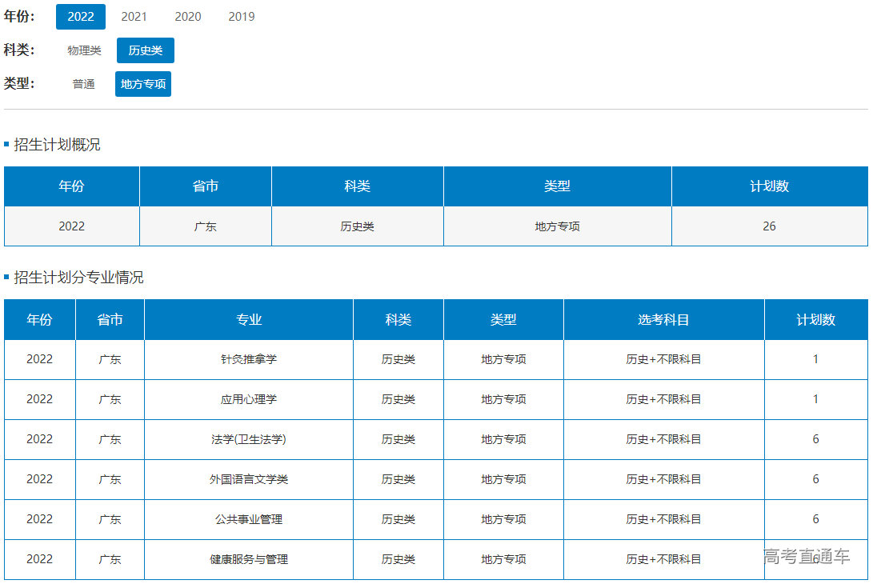Click the 高考直通车 watermark logo
The image size is (873, 588).
pyautogui.click(x=806, y=557)
